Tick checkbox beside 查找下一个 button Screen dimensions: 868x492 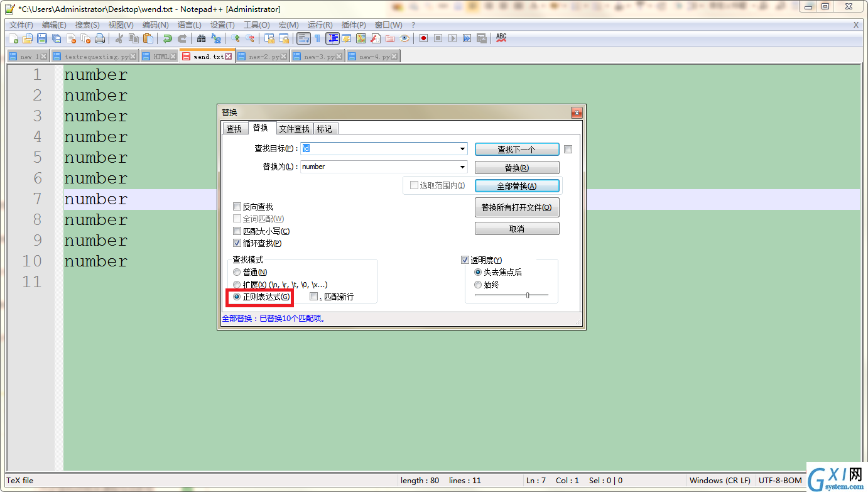click(568, 150)
